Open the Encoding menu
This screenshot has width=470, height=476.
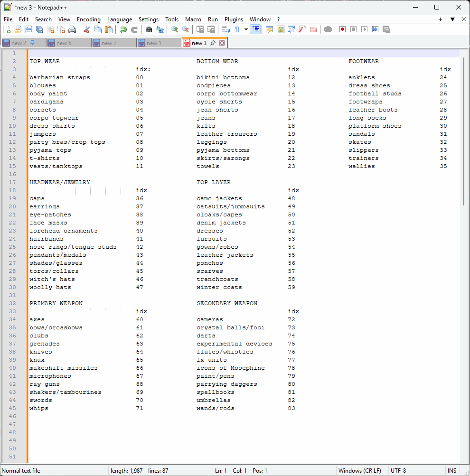[88, 19]
